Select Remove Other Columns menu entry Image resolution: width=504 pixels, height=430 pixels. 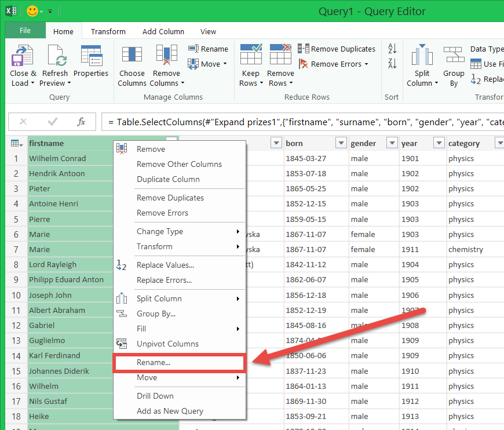179,164
